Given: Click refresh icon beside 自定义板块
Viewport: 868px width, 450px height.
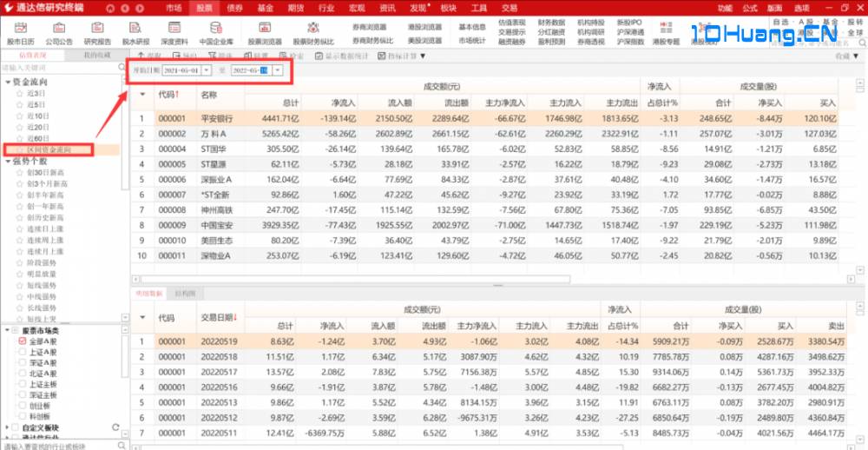Looking at the screenshot, I should tap(115, 427).
